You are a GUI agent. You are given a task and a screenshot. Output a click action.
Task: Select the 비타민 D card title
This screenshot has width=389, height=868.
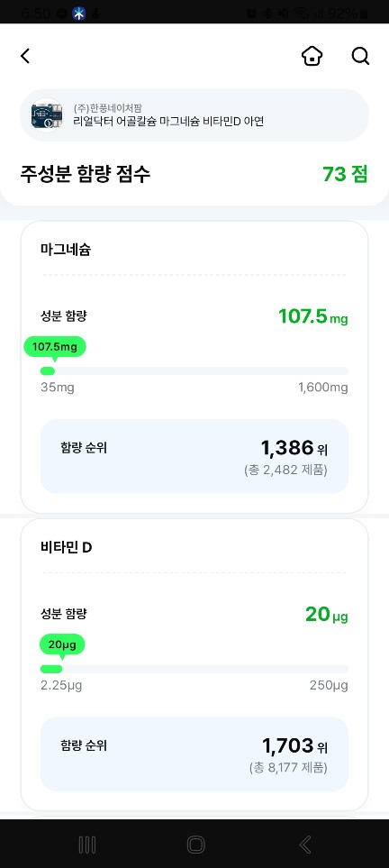(x=67, y=547)
